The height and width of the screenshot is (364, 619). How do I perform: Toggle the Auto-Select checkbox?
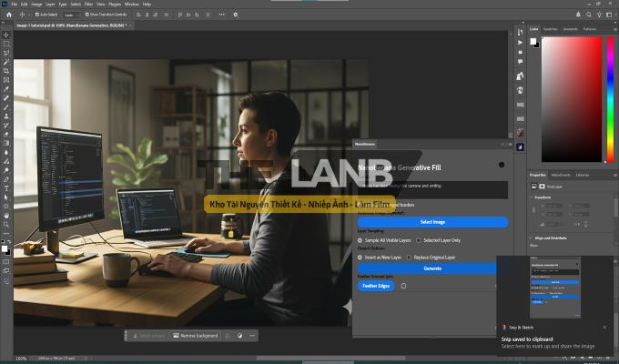[x=38, y=15]
